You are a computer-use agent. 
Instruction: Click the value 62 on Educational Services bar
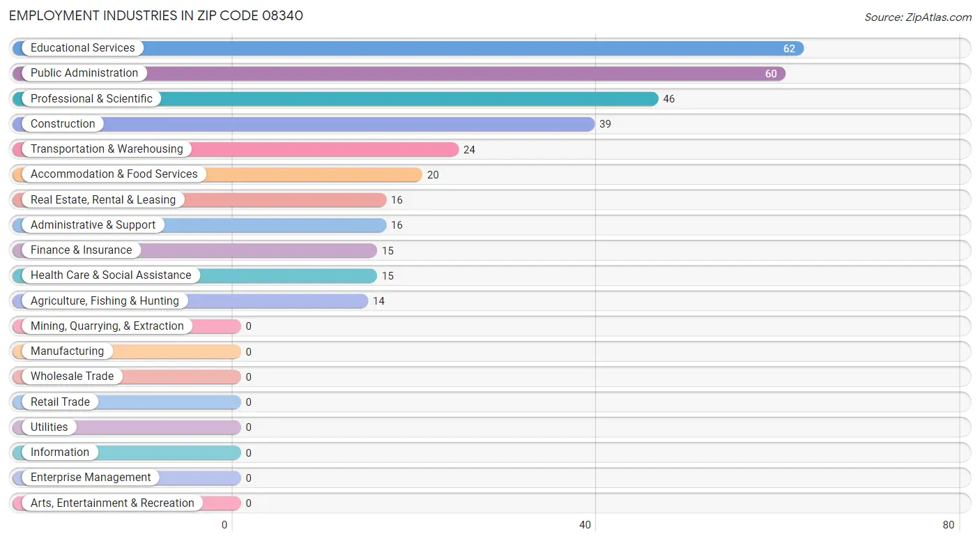[x=789, y=49]
